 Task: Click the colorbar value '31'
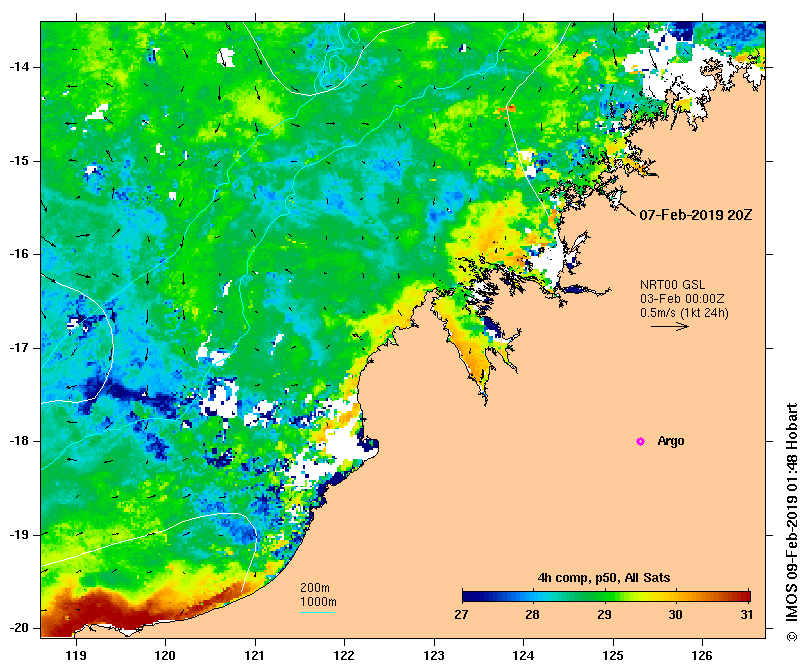pyautogui.click(x=747, y=615)
